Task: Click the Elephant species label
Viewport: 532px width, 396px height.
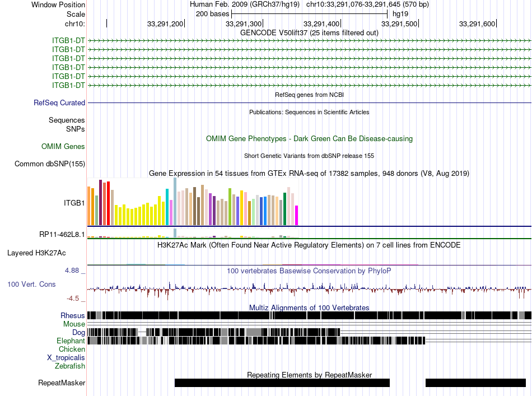Action: [x=71, y=341]
